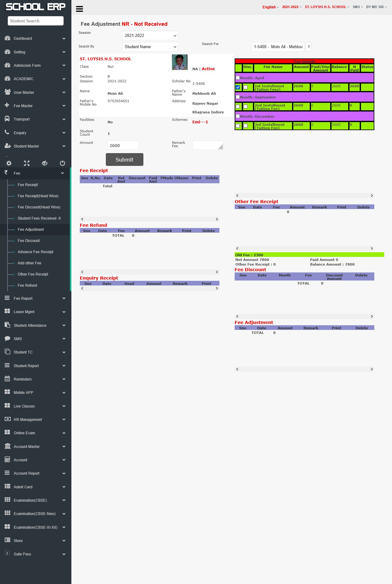The width and height of the screenshot is (392, 584).
Task: Open Other Fee Receipt sidebar link
Action: tap(33, 274)
